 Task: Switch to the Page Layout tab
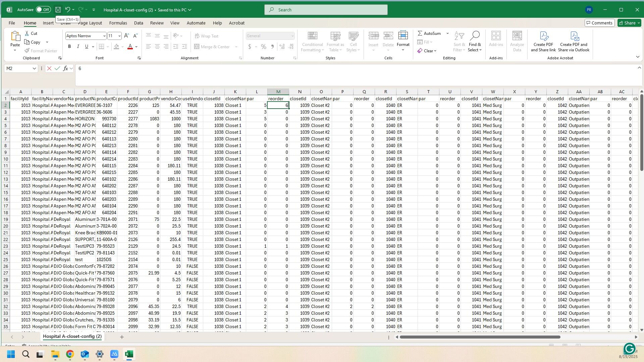click(90, 23)
